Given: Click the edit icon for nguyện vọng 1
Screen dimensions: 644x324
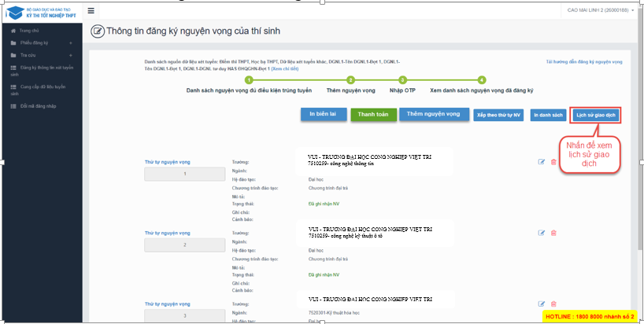Looking at the screenshot, I should click(x=542, y=162).
